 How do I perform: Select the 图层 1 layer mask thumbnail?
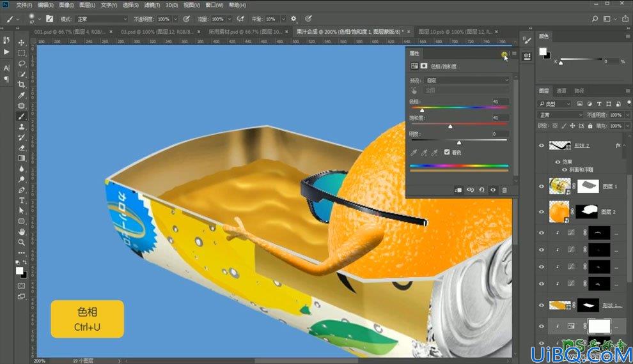point(588,186)
